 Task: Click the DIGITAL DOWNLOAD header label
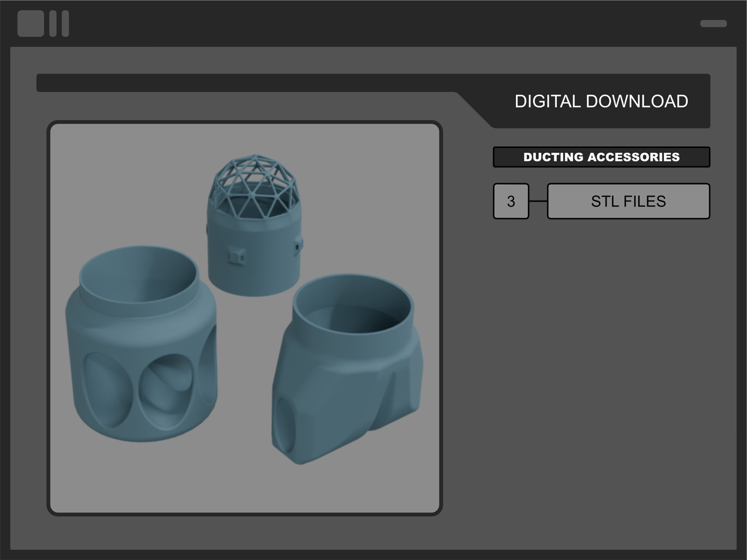(601, 102)
